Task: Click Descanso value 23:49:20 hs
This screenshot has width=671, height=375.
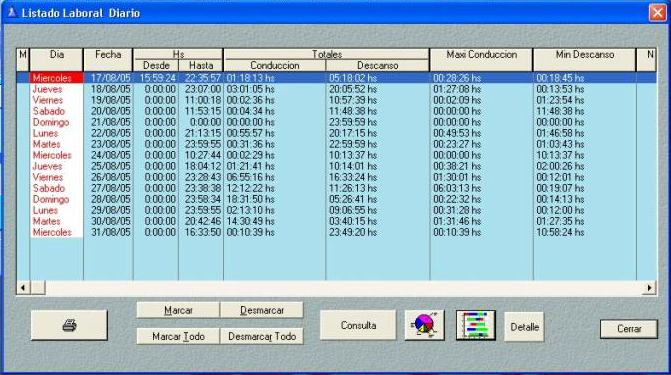Action: tap(353, 232)
